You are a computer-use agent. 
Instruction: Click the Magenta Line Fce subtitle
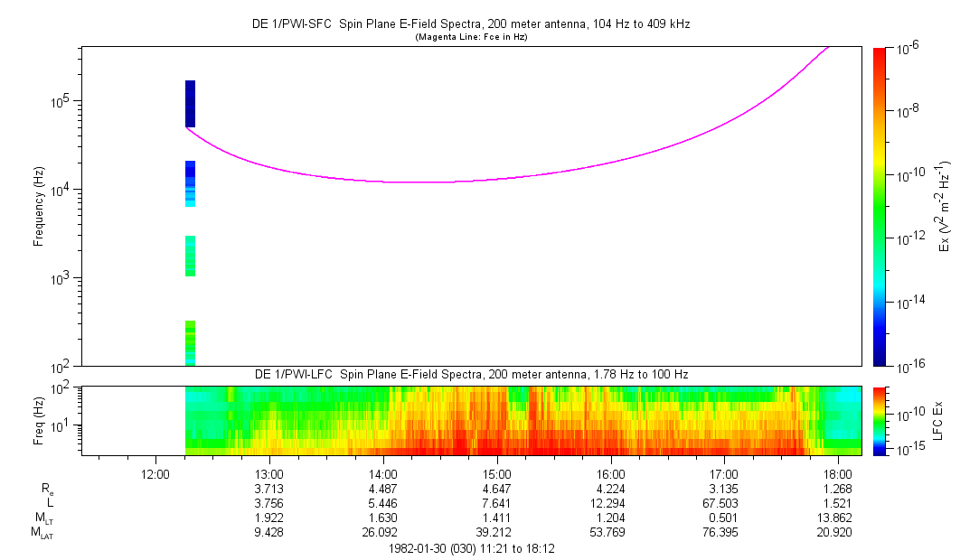click(x=470, y=38)
